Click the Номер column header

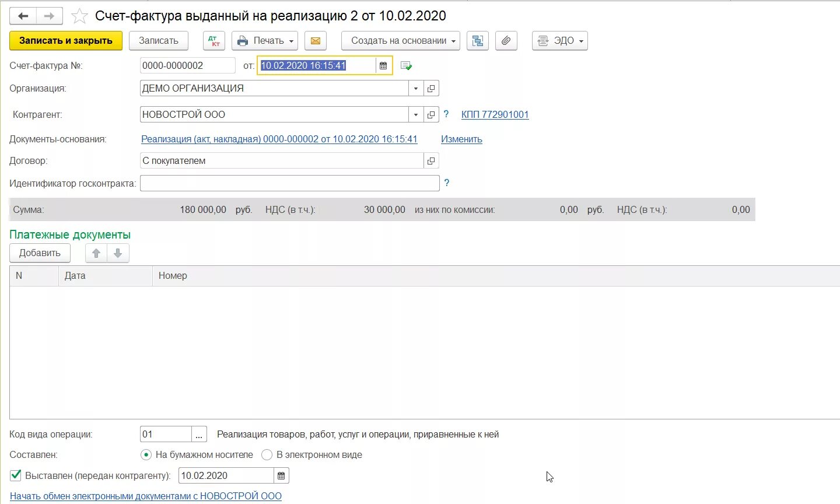[496, 276]
